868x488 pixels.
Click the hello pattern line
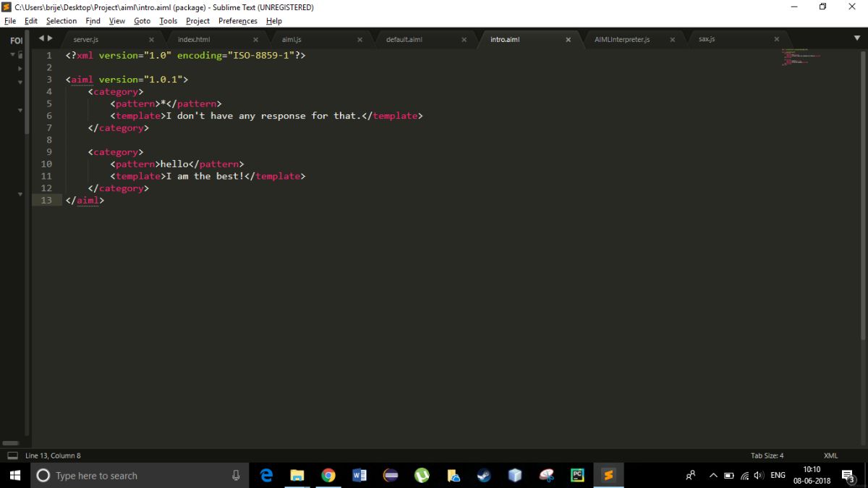(x=177, y=164)
